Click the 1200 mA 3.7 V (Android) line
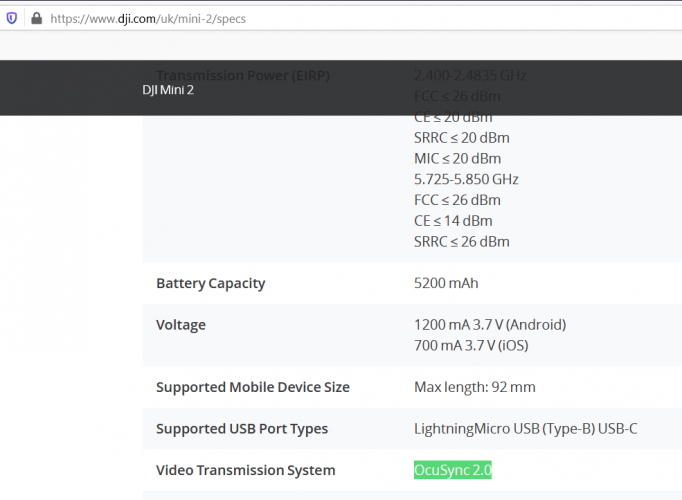The height and width of the screenshot is (500, 682). click(490, 325)
